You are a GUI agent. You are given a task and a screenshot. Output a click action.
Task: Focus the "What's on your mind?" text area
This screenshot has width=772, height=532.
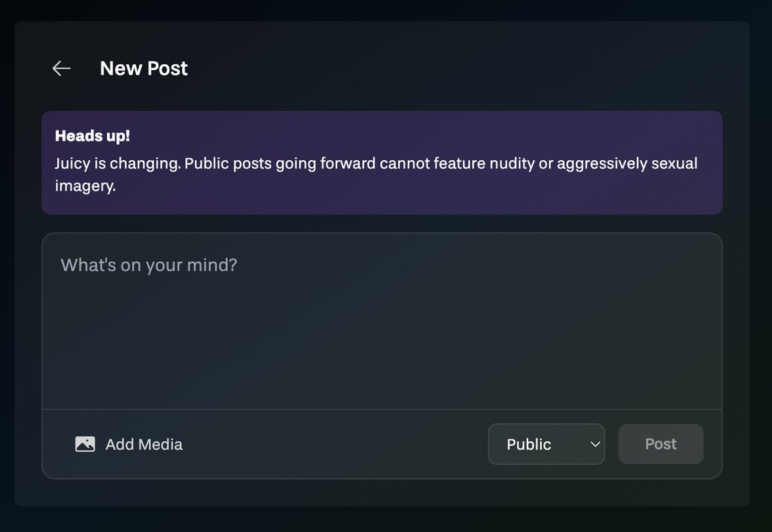(382, 321)
